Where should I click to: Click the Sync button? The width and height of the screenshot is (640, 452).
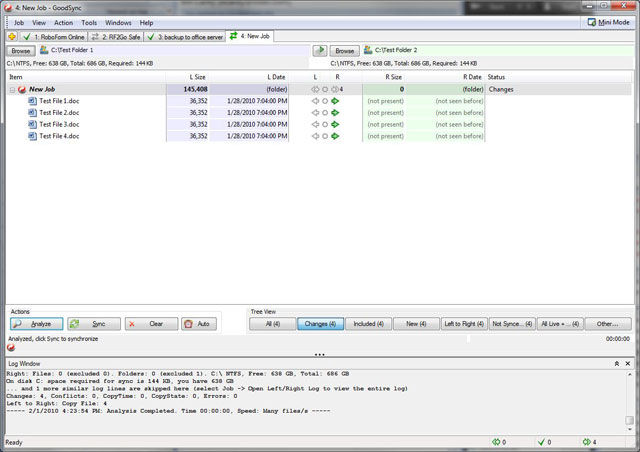click(94, 324)
